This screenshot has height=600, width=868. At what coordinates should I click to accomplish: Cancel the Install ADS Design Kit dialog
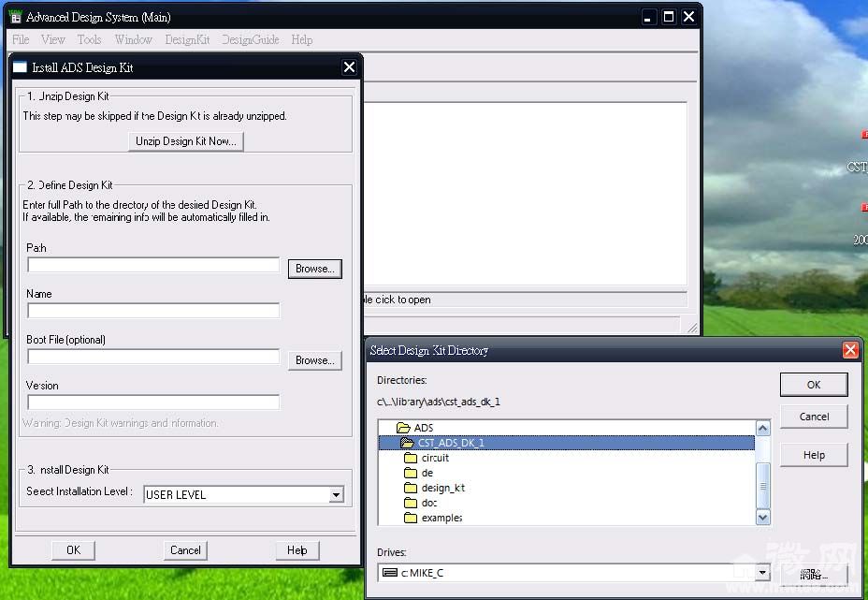click(x=185, y=550)
